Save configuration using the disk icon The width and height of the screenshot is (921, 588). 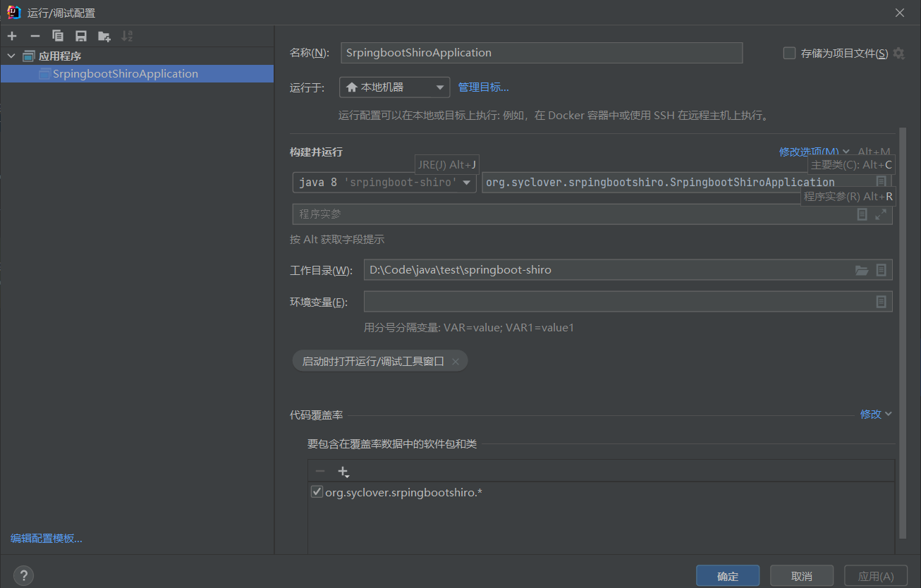81,36
